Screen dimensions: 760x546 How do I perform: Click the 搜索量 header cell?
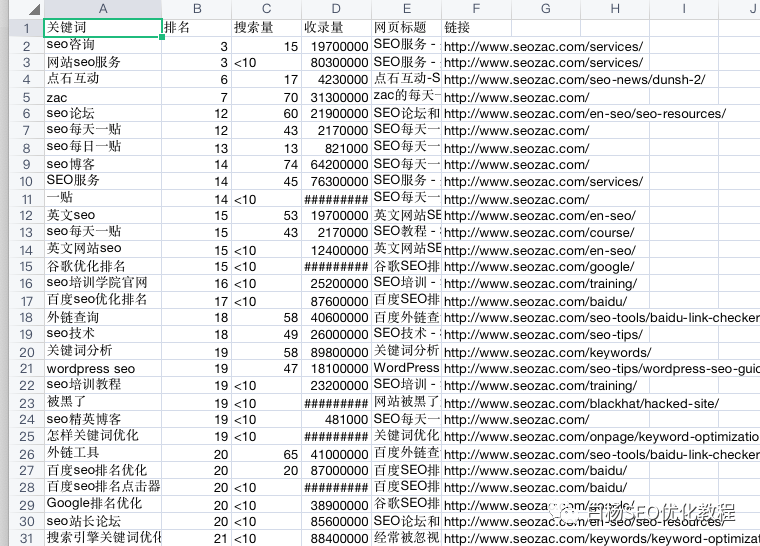pyautogui.click(x=267, y=28)
